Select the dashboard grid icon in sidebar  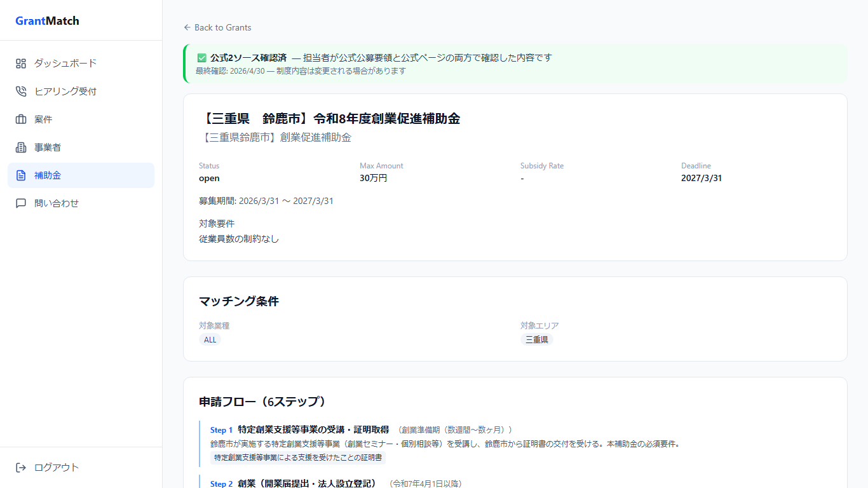[x=20, y=63]
